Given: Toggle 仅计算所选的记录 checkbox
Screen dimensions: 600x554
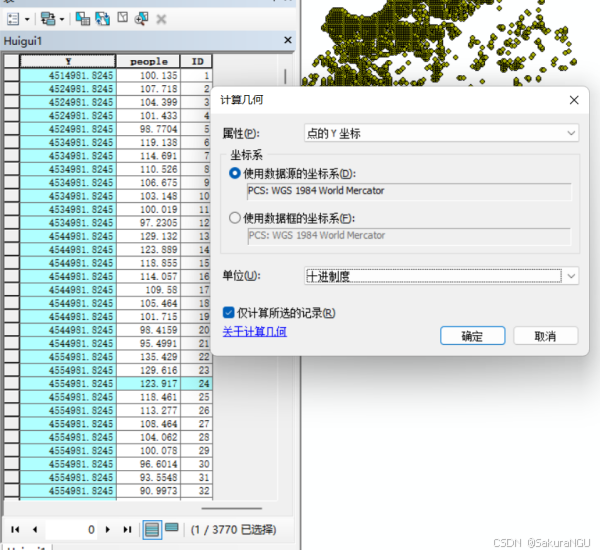Looking at the screenshot, I should (228, 313).
